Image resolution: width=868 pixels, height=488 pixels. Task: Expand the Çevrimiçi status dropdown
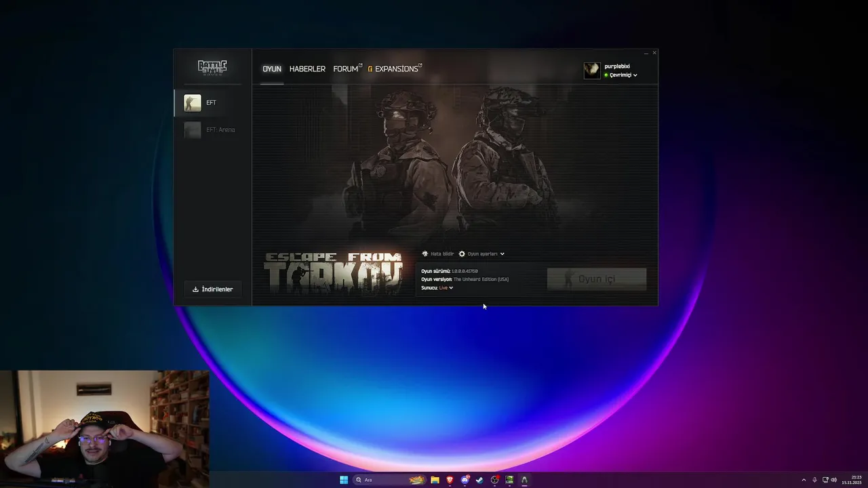[620, 75]
